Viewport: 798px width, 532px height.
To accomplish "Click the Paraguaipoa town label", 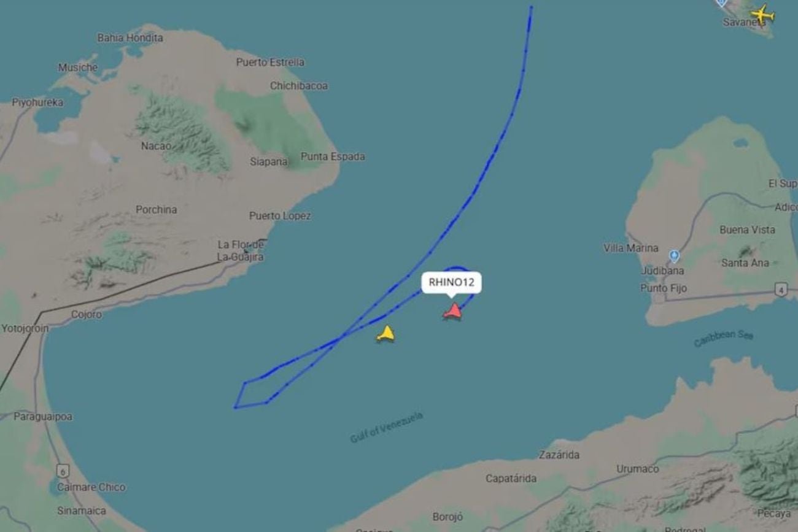I will point(43,417).
